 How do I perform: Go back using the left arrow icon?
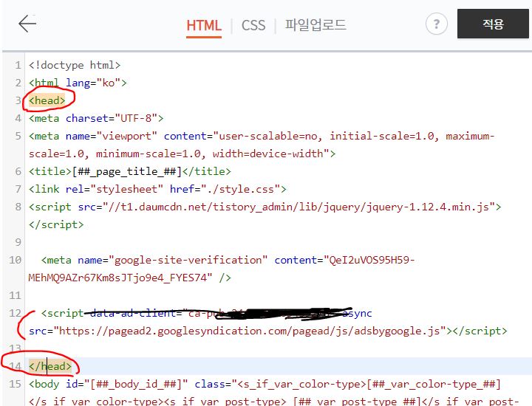[27, 24]
